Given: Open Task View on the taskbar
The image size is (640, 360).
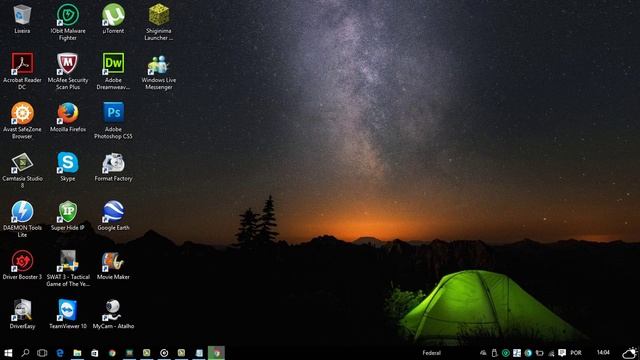Looking at the screenshot, I should (42, 353).
